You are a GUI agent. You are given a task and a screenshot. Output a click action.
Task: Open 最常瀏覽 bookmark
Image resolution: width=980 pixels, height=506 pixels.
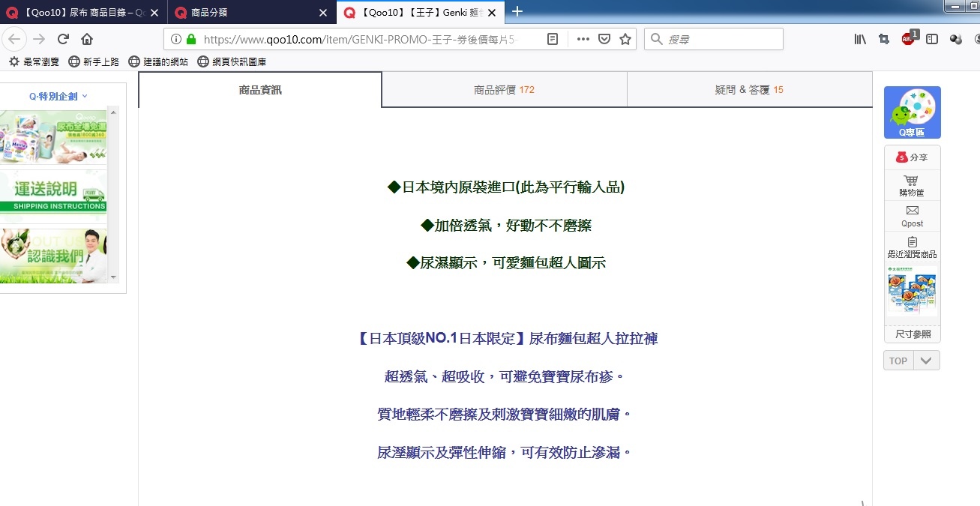tap(34, 61)
